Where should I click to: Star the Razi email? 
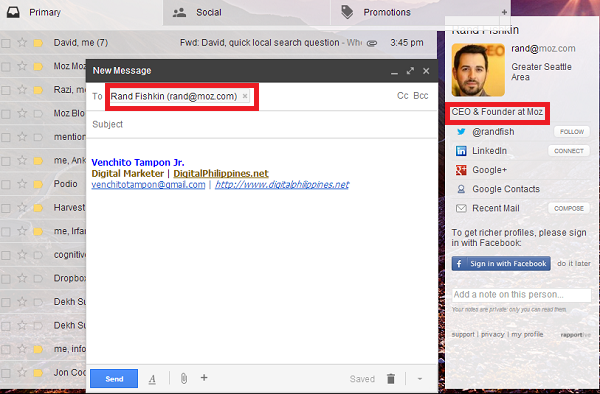[x=22, y=90]
